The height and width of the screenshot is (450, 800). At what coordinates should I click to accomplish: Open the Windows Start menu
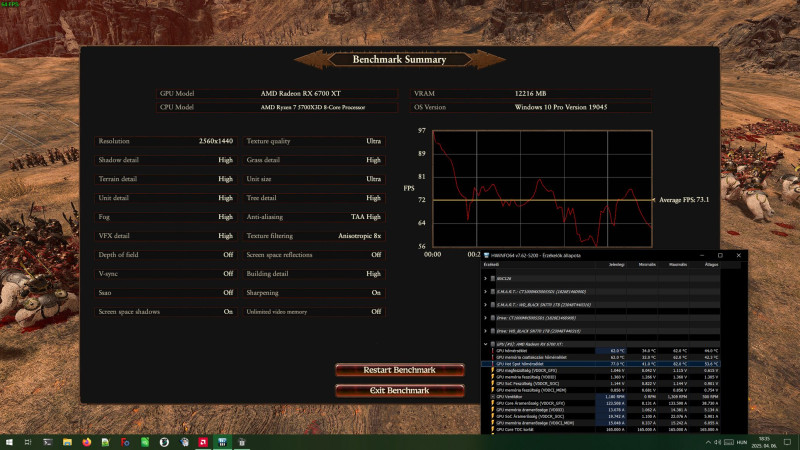(9, 442)
